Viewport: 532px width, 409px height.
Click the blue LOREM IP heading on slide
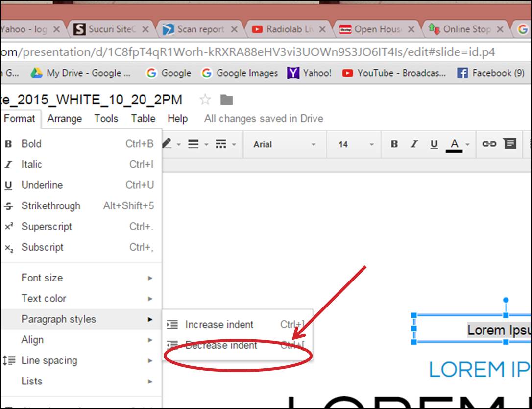coord(480,369)
